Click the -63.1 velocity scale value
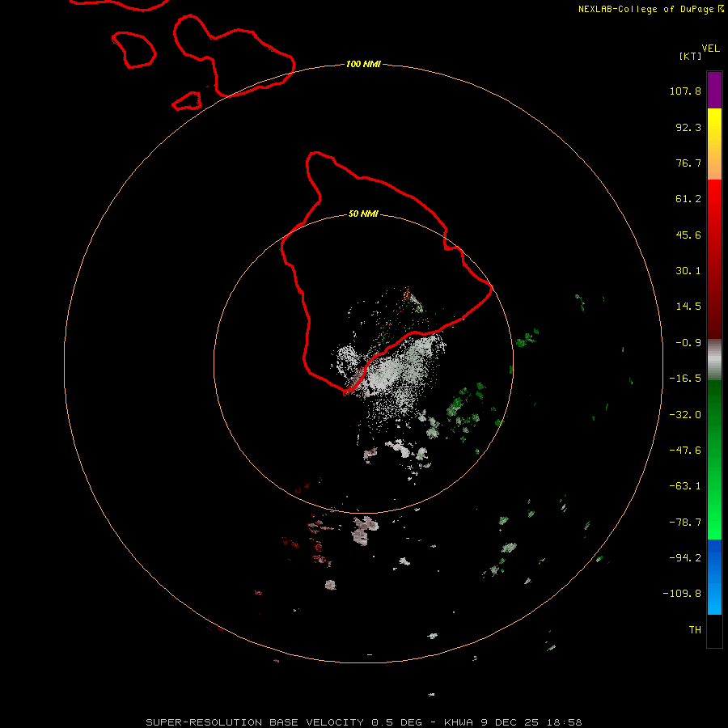Viewport: 728px width, 728px height. 685,486
